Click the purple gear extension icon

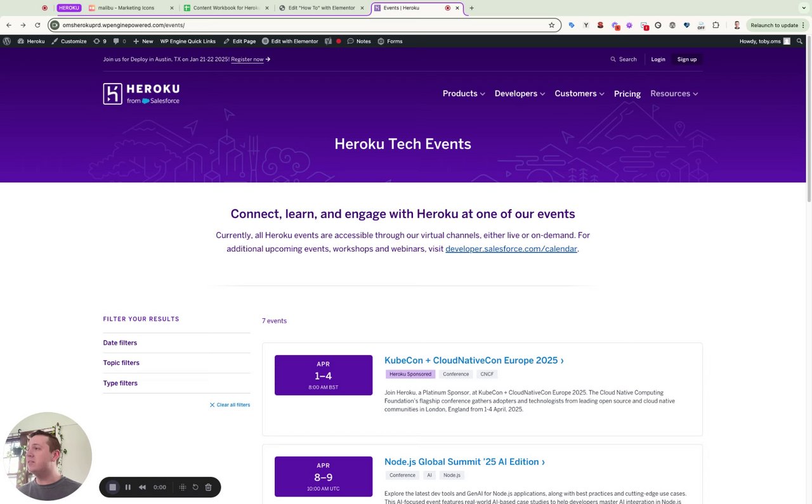coord(629,25)
